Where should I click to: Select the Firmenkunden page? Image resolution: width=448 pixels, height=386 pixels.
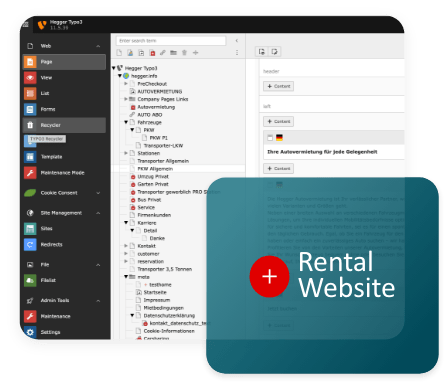[x=154, y=215]
